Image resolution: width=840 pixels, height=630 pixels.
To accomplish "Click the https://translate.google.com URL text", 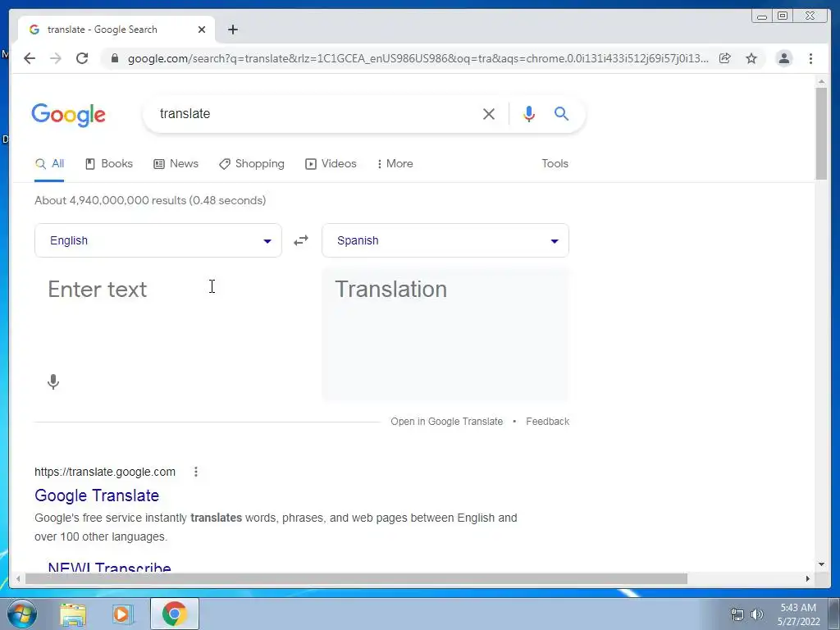I will pos(105,472).
